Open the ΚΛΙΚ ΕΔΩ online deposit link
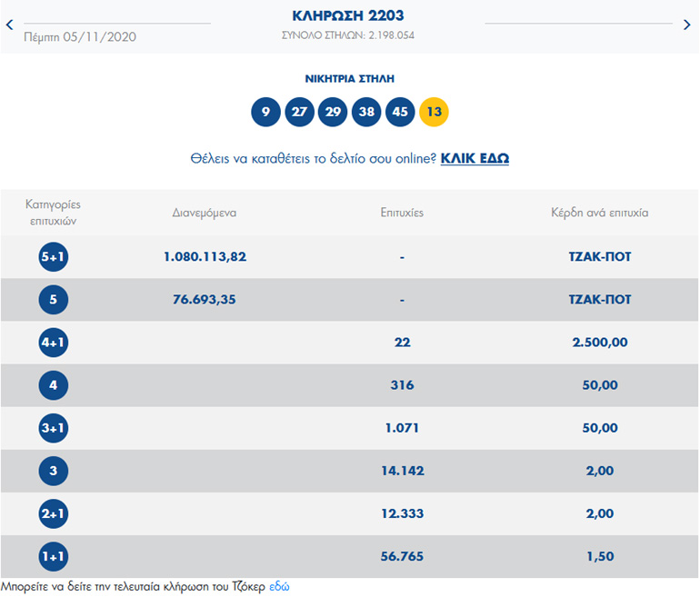The height and width of the screenshot is (597, 700). (475, 158)
